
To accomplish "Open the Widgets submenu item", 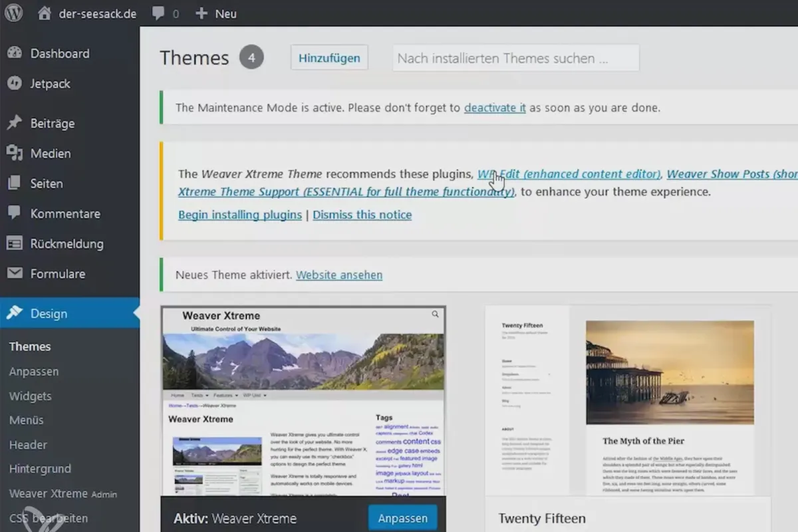I will (30, 396).
